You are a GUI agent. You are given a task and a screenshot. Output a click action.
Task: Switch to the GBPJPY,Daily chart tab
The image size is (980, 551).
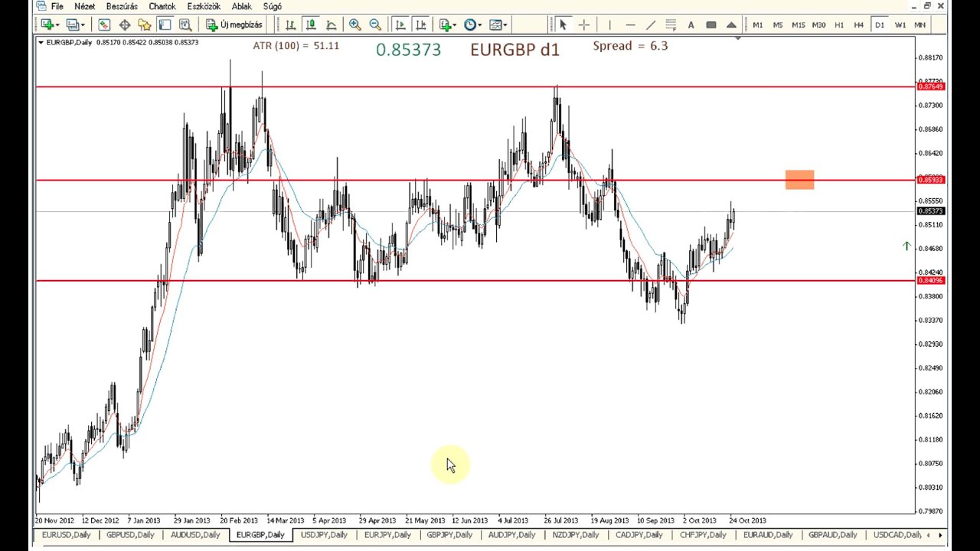(449, 535)
